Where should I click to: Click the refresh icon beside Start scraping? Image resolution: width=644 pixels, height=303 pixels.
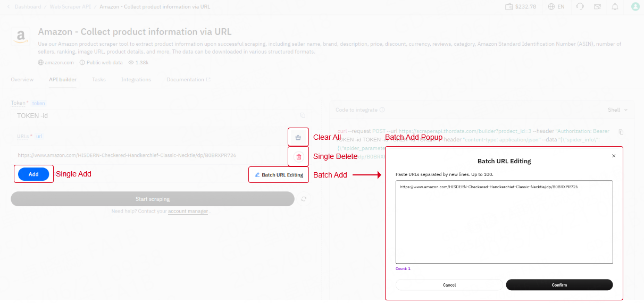tap(304, 199)
